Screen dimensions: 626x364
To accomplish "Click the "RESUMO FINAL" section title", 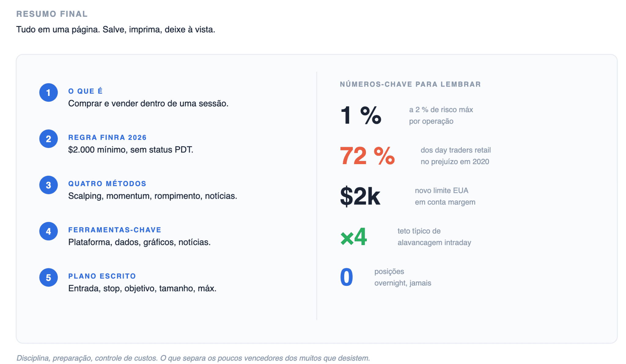I will point(52,14).
